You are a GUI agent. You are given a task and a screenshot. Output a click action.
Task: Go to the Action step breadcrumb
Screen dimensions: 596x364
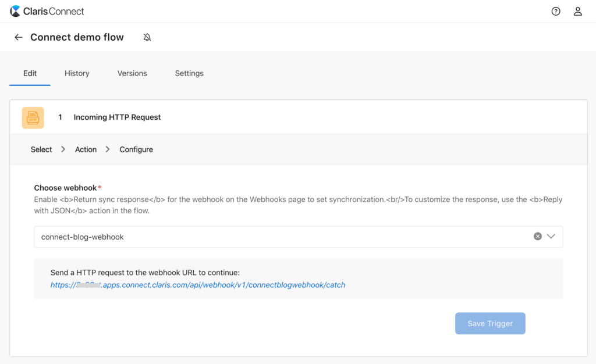(86, 149)
